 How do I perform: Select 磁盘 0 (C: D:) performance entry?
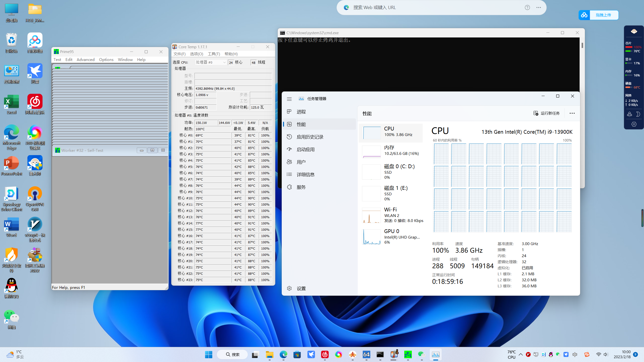(391, 172)
